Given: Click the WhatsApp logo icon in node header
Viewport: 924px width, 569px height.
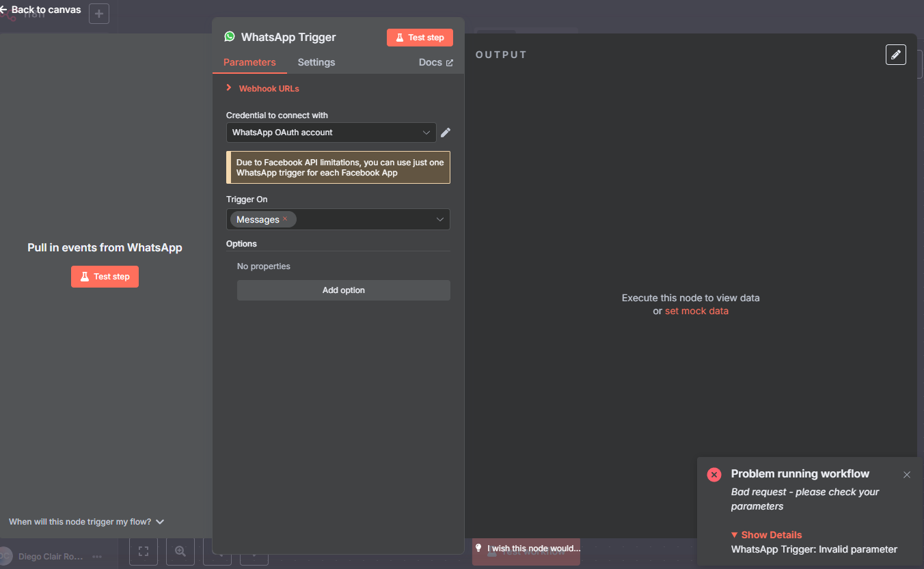Looking at the screenshot, I should point(230,37).
